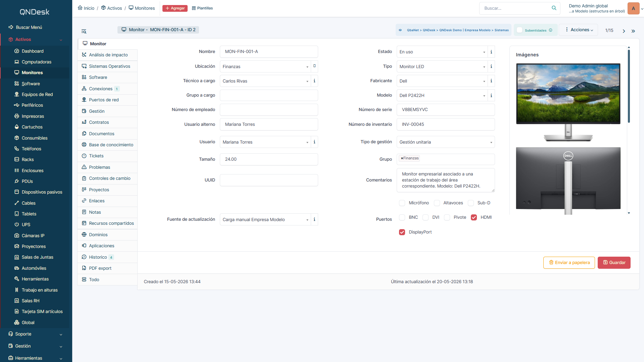Select Impresoras in the sidebar menu
The width and height of the screenshot is (644, 362).
pos(33,116)
